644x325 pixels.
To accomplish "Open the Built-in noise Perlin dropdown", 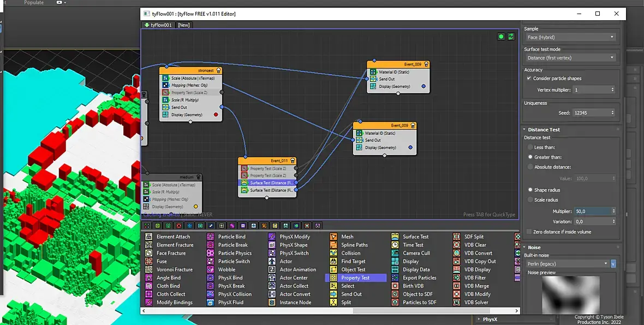I will 567,264.
